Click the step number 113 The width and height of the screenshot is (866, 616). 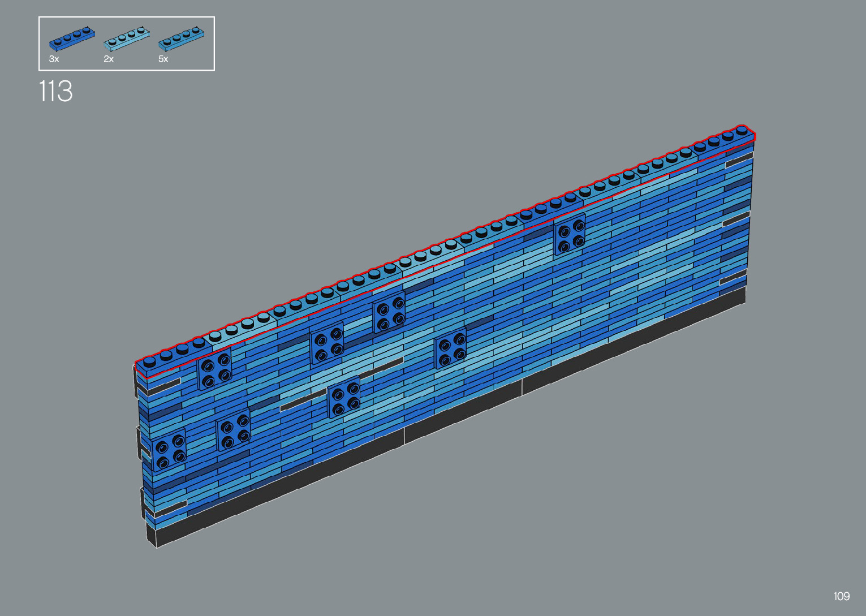(x=55, y=91)
